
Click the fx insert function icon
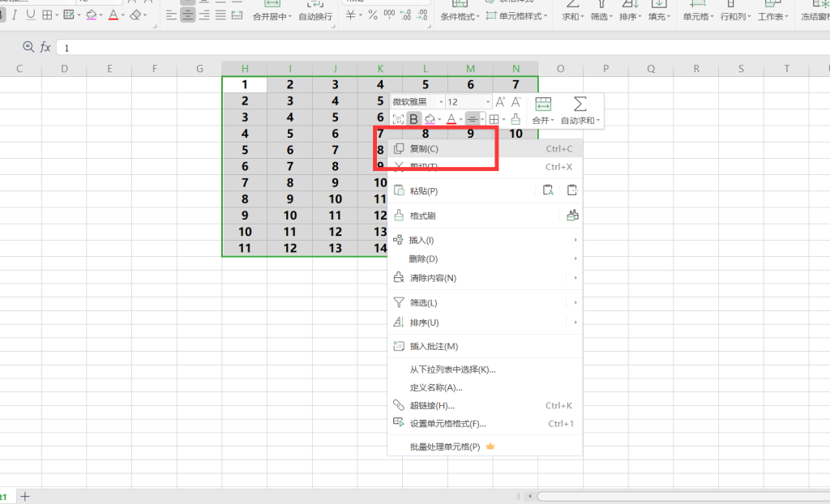click(45, 47)
